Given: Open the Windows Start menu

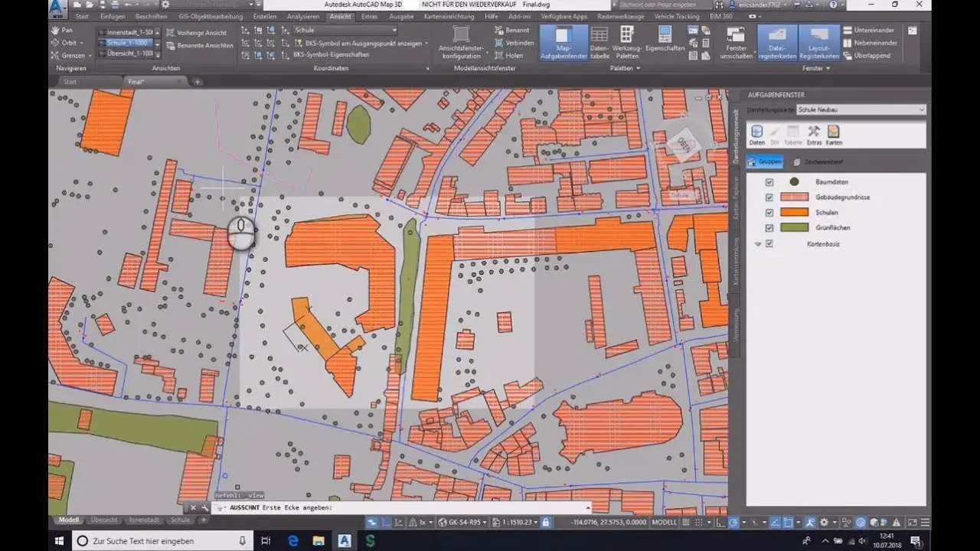Looking at the screenshot, I should pos(59,541).
